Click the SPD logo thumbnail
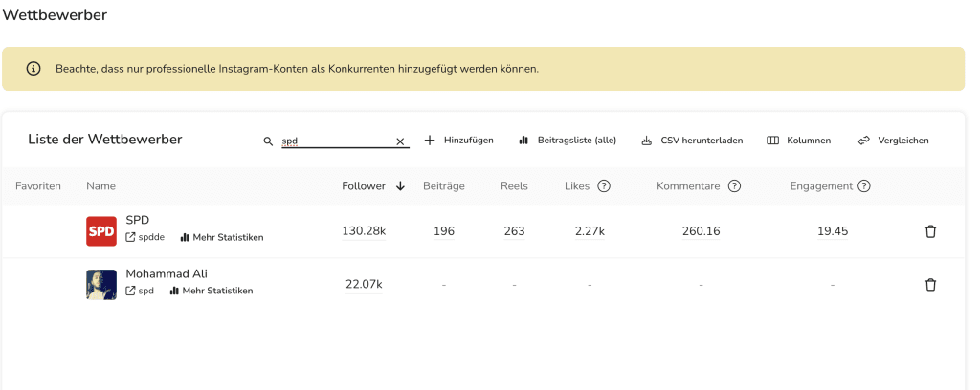980x390 pixels. 101,231
